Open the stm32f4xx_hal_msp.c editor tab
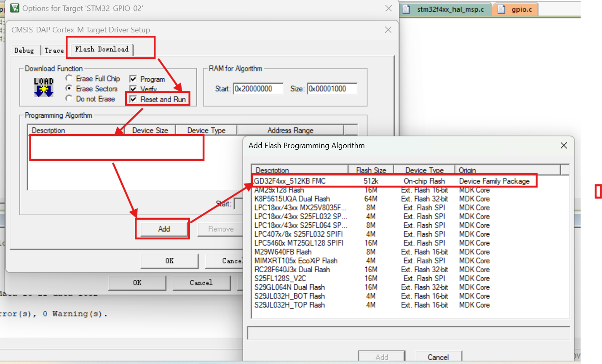Viewport: 602px width, 364px height. tap(446, 9)
